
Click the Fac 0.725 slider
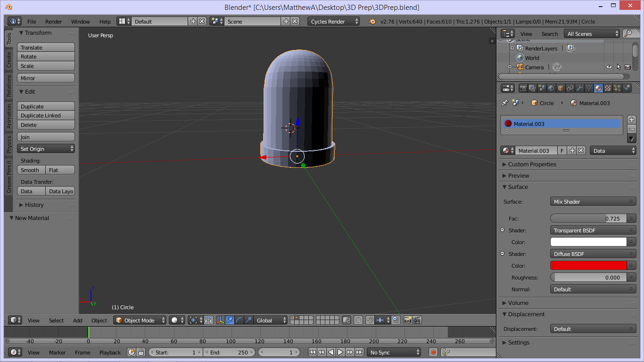click(588, 218)
